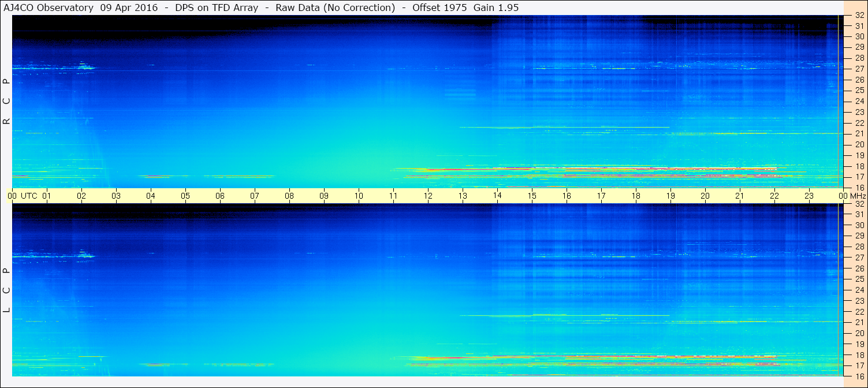Select the 07 hour mark on time axis
Viewport: 868px width, 388px height.
point(255,196)
